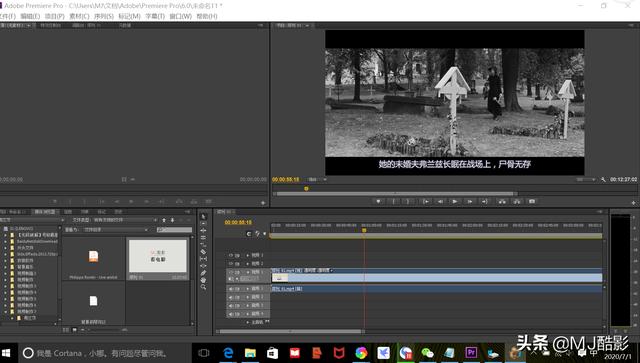
Task: Click Mark In button in Program monitor
Action: click(394, 201)
